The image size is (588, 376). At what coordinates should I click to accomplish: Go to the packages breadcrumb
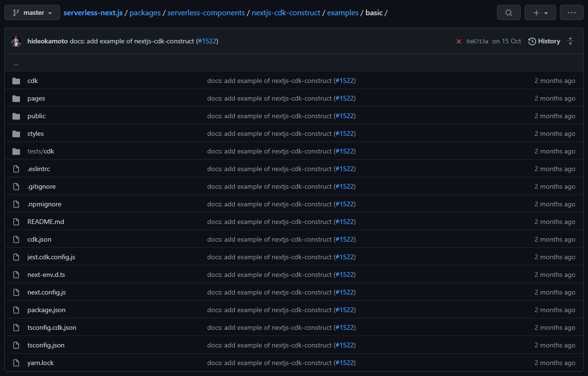click(x=145, y=13)
